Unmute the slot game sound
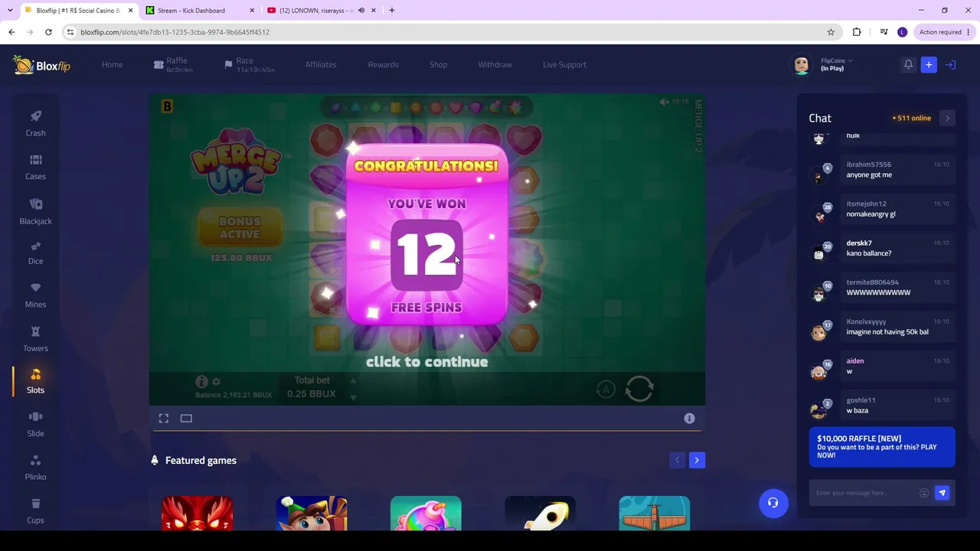The image size is (980, 551). 665,102
